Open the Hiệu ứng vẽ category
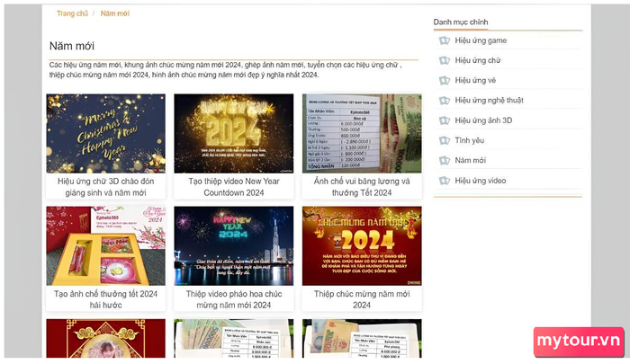Screen dimensions: 630x364 click(475, 80)
